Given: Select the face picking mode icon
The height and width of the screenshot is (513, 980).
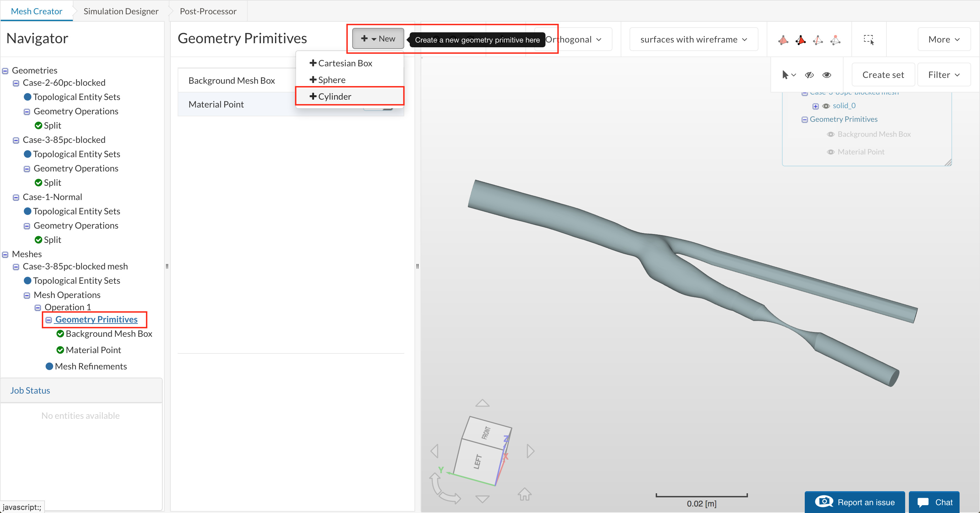Looking at the screenshot, I should click(800, 39).
